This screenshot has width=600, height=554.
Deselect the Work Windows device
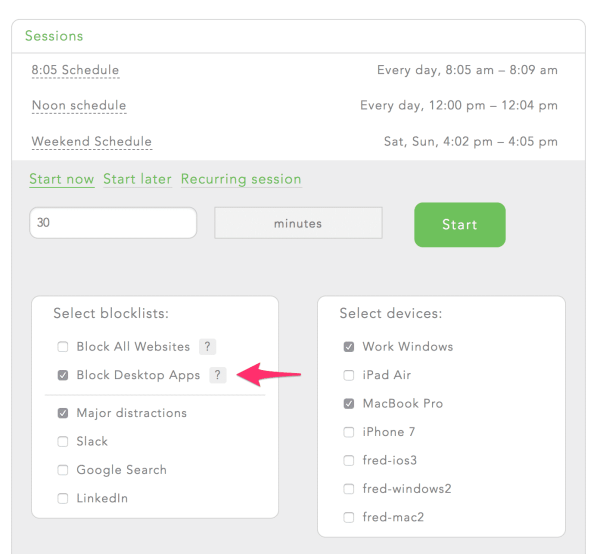[349, 347]
